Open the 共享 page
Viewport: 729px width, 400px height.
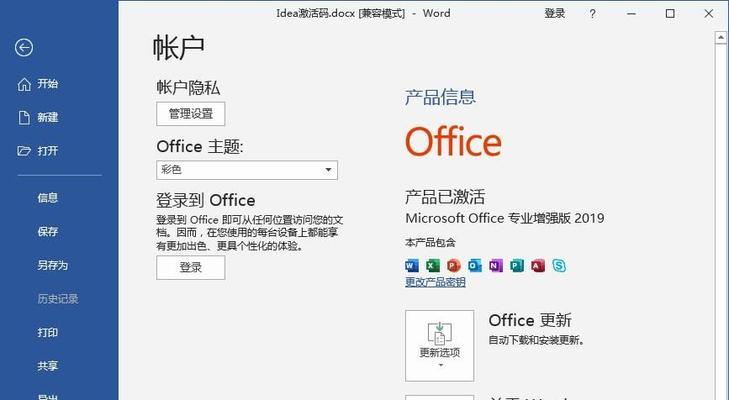[47, 366]
